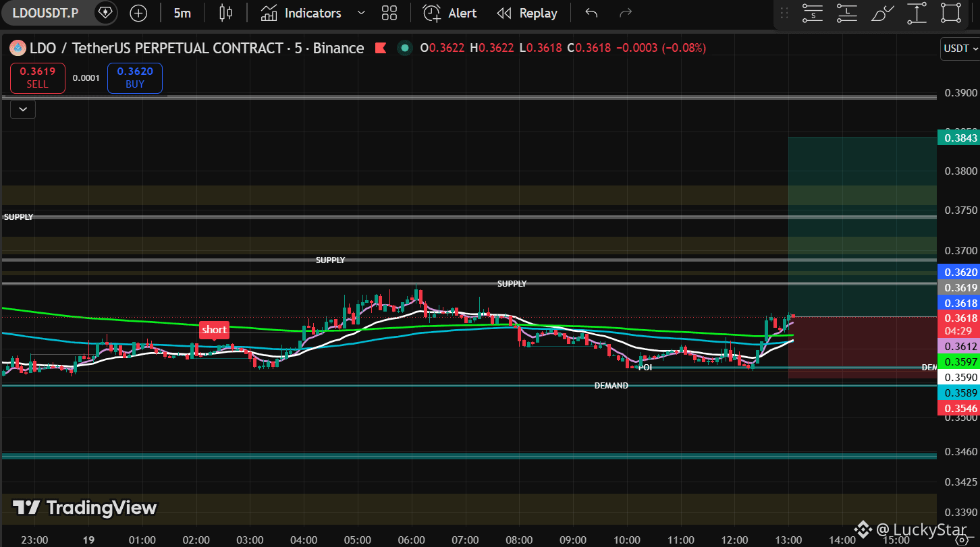Click the red 'short' label on chart

coord(214,330)
